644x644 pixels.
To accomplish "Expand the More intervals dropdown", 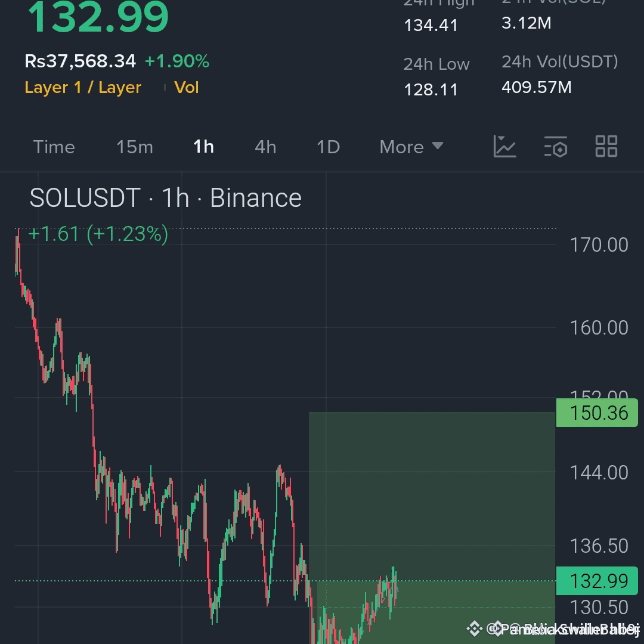I will tap(411, 147).
